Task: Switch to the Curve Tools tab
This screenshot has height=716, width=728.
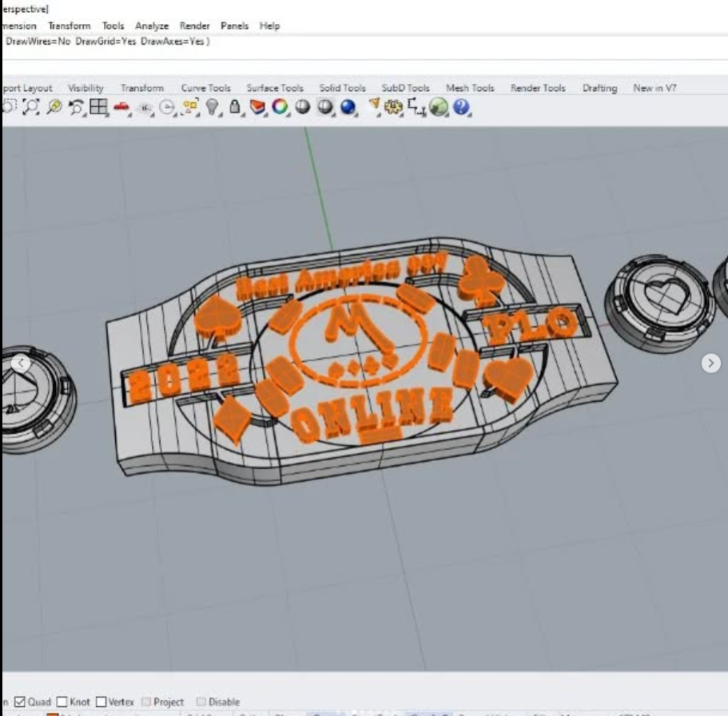Action: [x=205, y=88]
